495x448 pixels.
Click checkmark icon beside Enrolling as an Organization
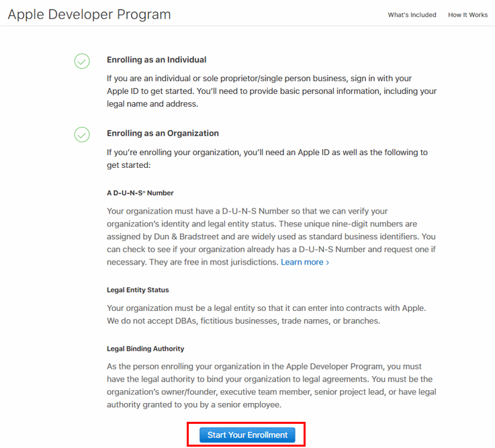(x=82, y=134)
